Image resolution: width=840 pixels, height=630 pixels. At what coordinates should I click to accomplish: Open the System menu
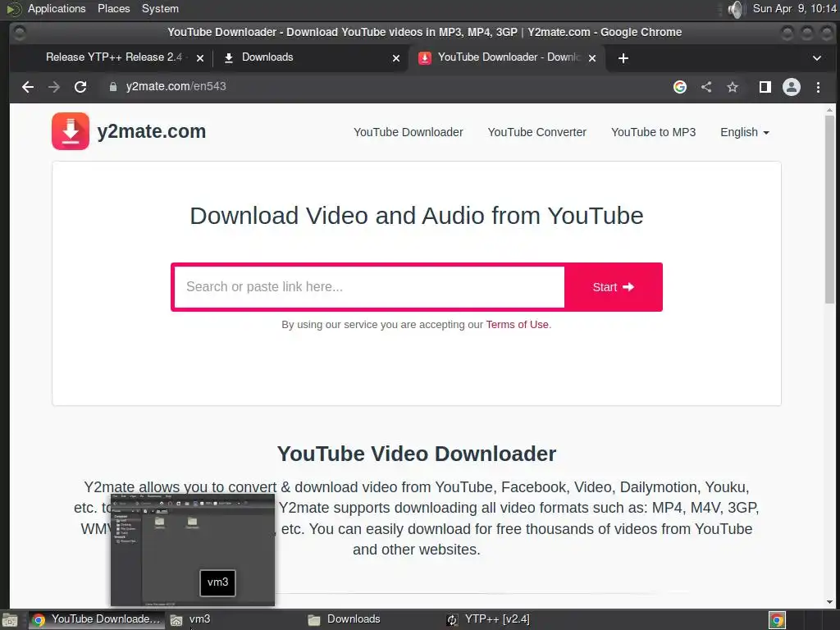coord(160,8)
